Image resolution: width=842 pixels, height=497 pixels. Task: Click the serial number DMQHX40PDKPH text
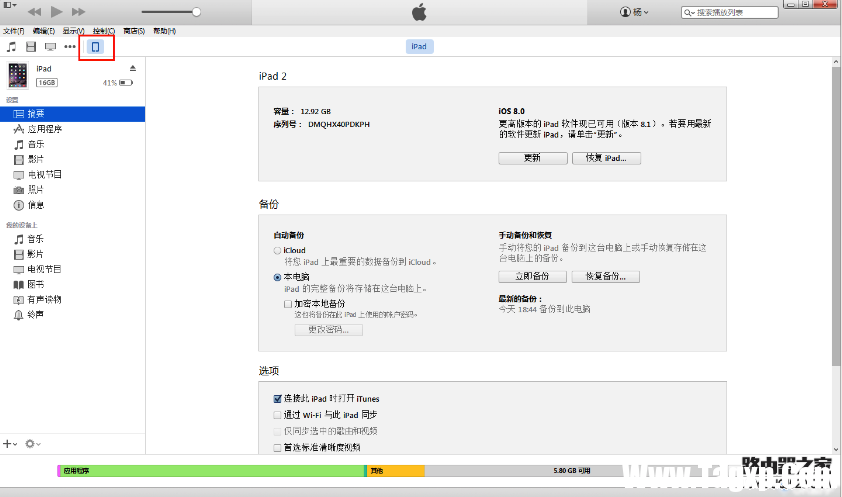click(339, 125)
